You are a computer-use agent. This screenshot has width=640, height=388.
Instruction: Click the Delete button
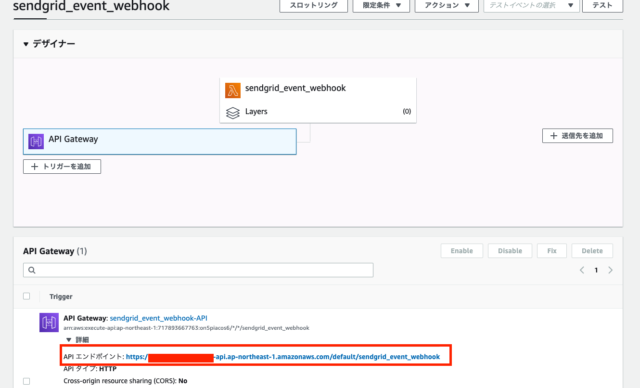tap(592, 251)
